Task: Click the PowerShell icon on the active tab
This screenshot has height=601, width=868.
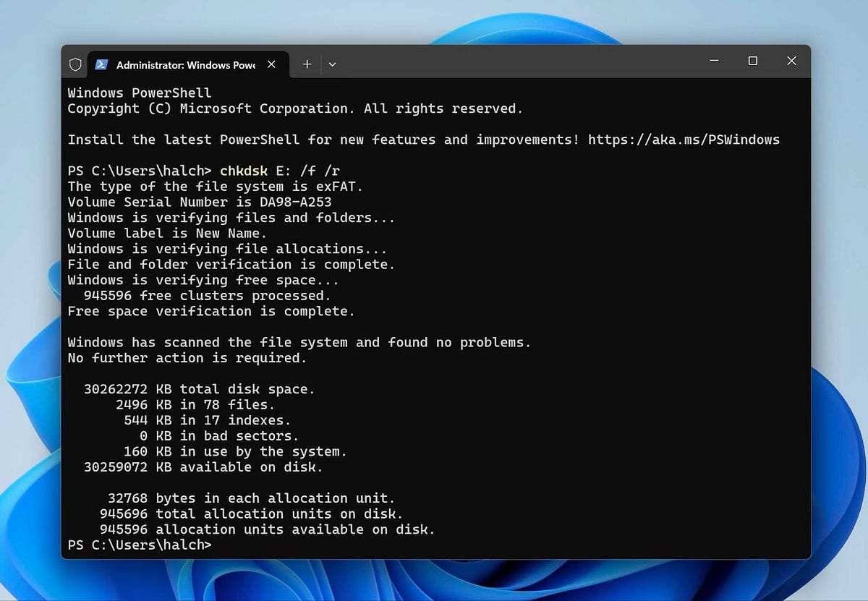Action: pos(102,64)
